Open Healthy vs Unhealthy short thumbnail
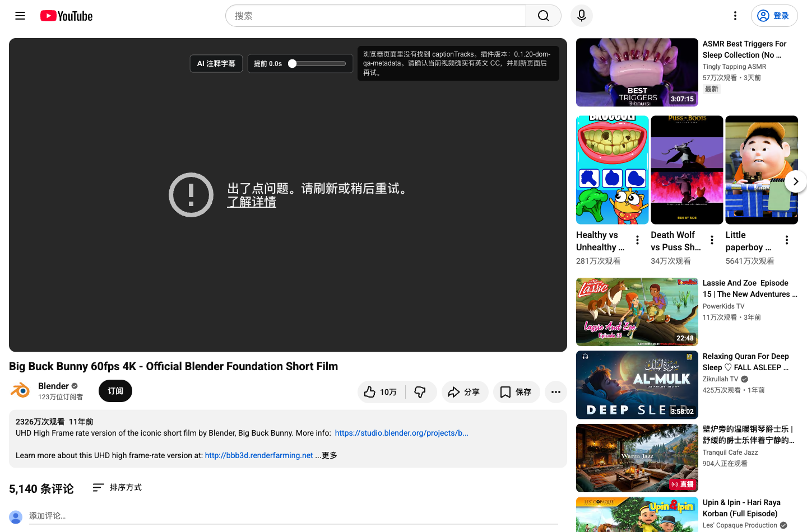The image size is (807, 532). pos(613,170)
